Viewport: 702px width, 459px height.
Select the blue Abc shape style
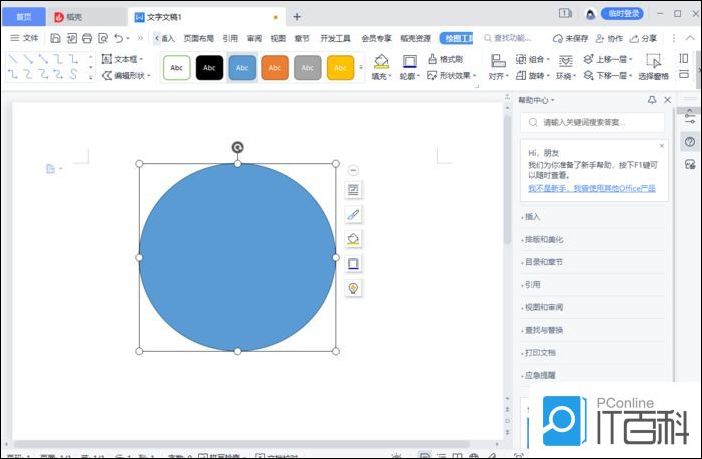coord(242,67)
